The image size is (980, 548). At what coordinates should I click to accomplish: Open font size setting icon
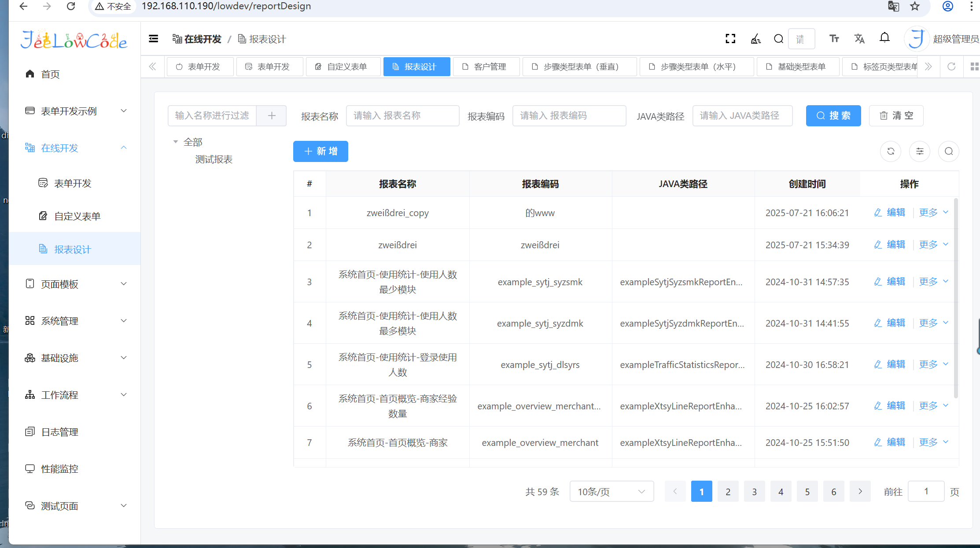click(x=834, y=39)
